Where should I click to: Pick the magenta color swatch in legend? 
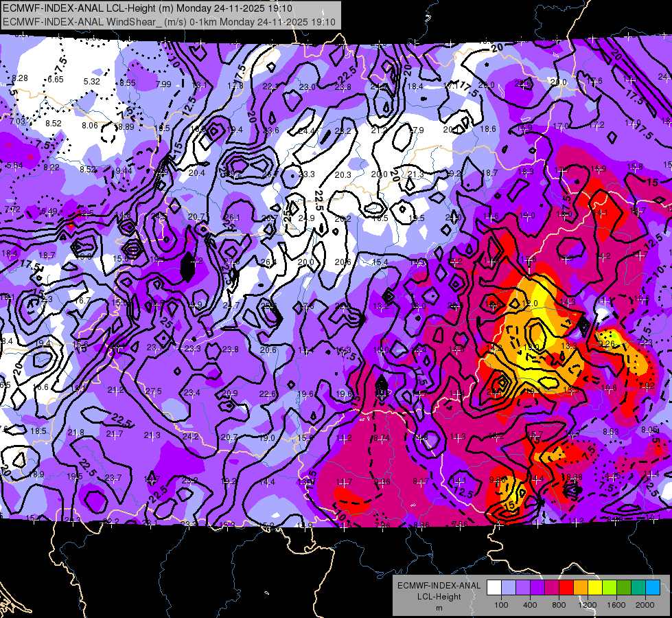click(x=552, y=588)
